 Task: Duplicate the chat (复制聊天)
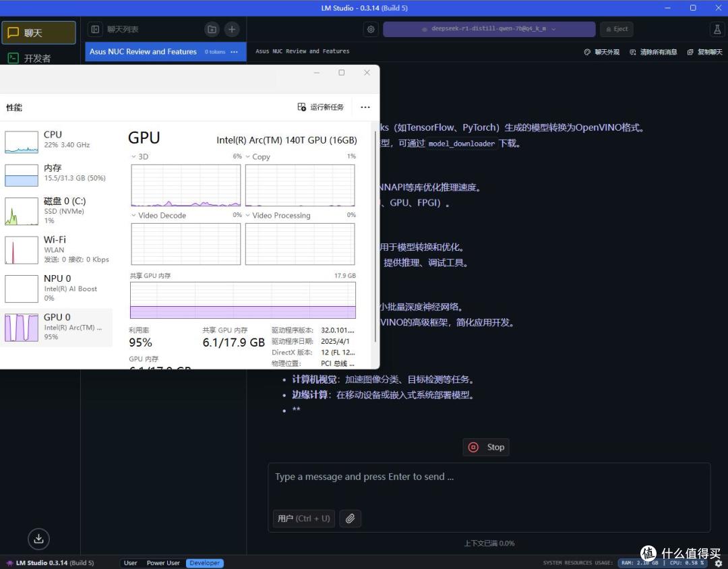tap(705, 52)
